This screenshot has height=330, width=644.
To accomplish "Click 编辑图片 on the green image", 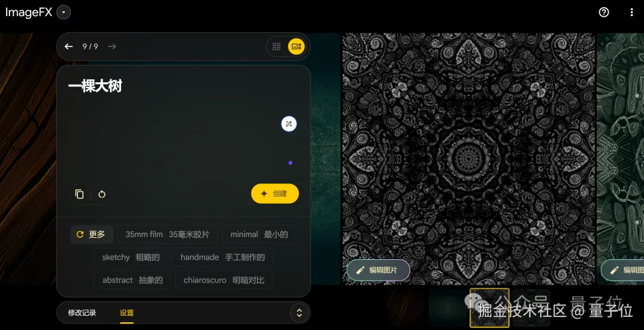I will [x=623, y=270].
